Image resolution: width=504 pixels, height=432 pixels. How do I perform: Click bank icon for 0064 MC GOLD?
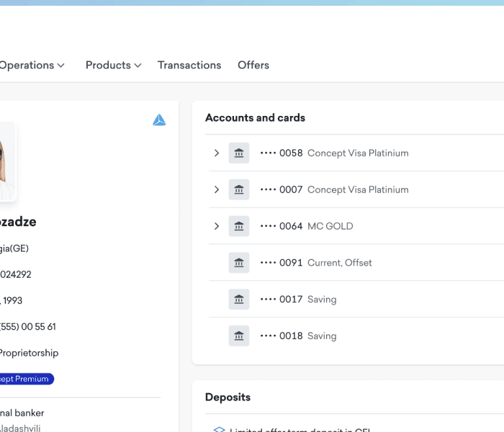pos(239,226)
